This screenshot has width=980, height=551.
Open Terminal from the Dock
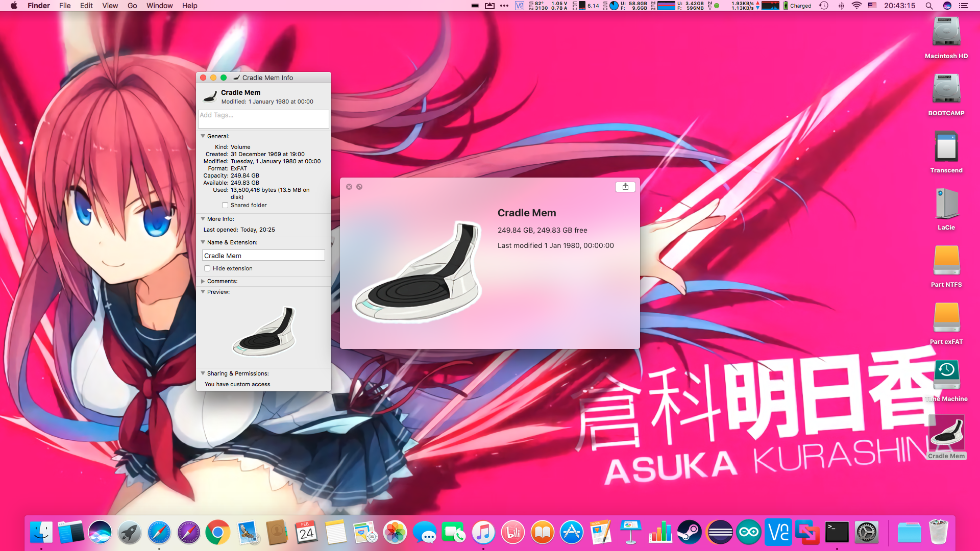pyautogui.click(x=837, y=533)
